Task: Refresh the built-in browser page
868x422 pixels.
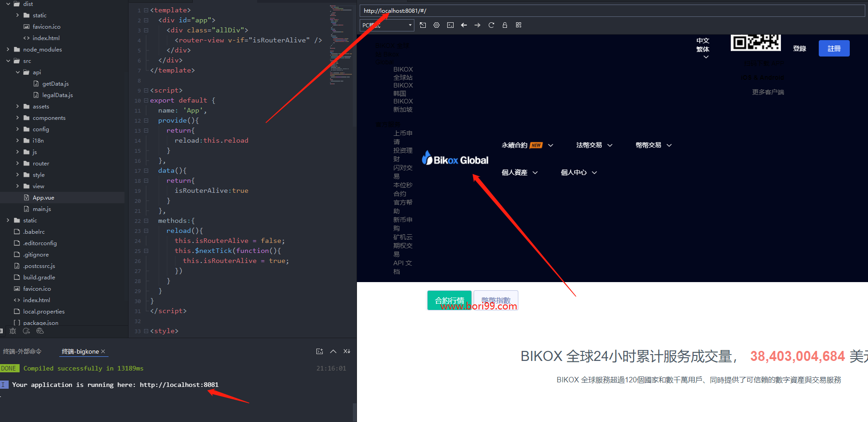Action: 491,25
